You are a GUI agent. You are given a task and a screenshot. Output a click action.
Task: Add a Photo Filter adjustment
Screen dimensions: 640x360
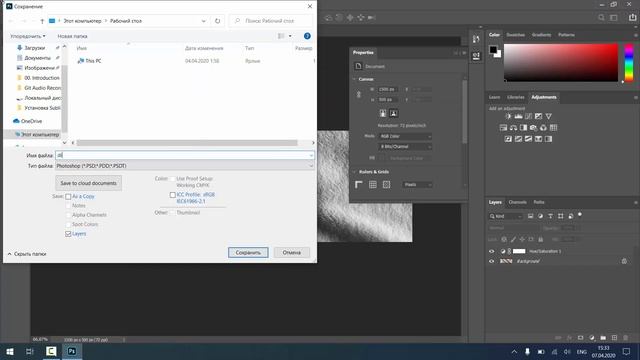coord(533,128)
